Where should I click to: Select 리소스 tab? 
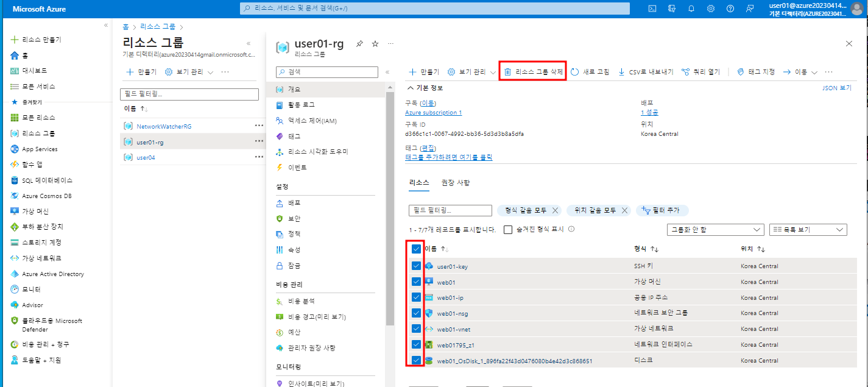click(x=419, y=183)
